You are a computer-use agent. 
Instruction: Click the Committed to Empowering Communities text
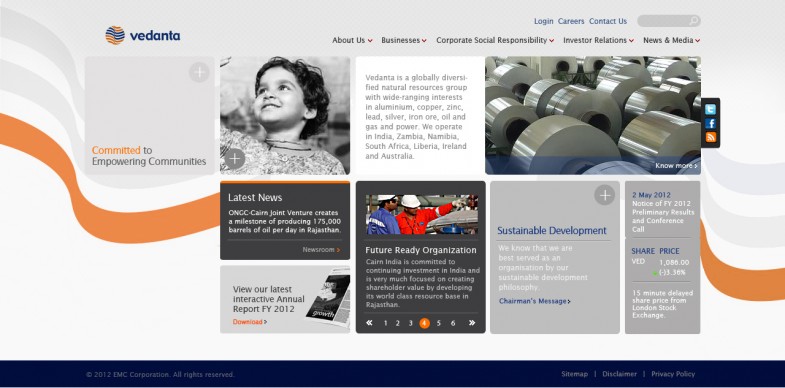click(x=149, y=156)
